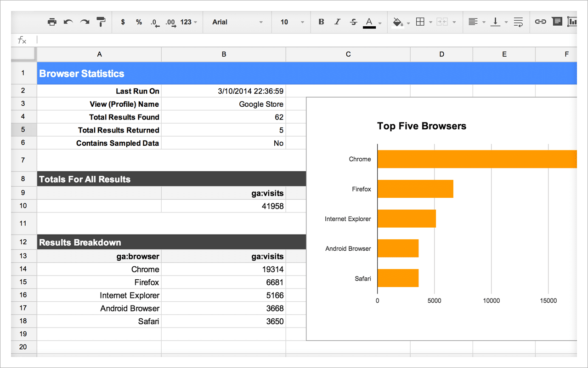Insert a link
The image size is (588, 368).
540,22
